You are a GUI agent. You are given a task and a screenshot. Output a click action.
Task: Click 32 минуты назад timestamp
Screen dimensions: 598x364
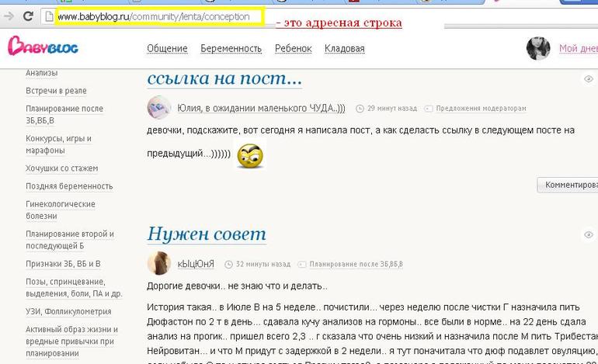[263, 264]
